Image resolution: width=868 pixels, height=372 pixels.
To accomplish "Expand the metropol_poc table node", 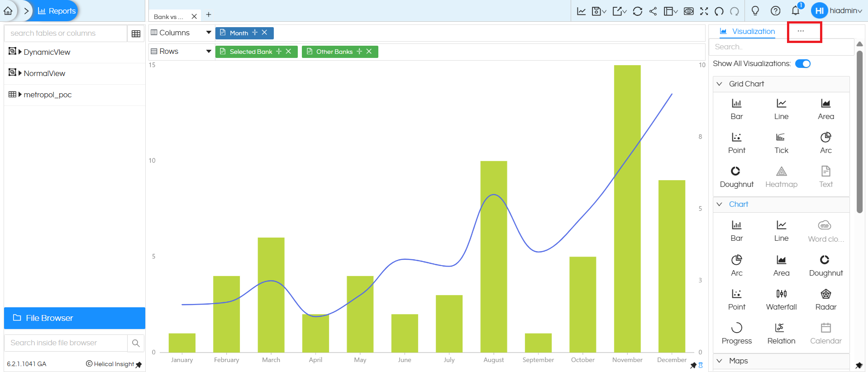I will (x=20, y=95).
